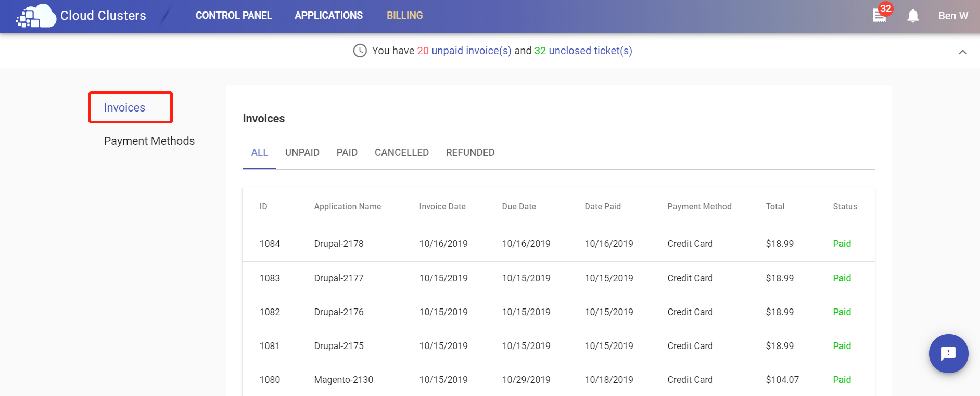Click Paid status for invoice 1083

pos(842,278)
